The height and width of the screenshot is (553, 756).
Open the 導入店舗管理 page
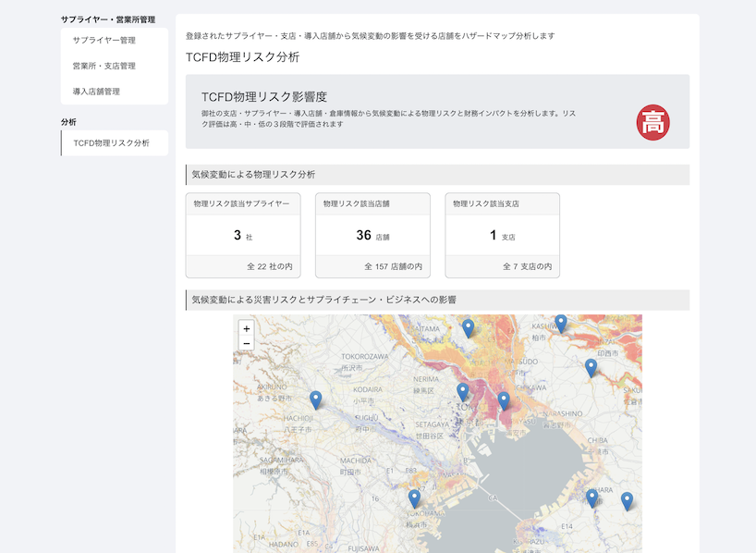click(x=99, y=92)
